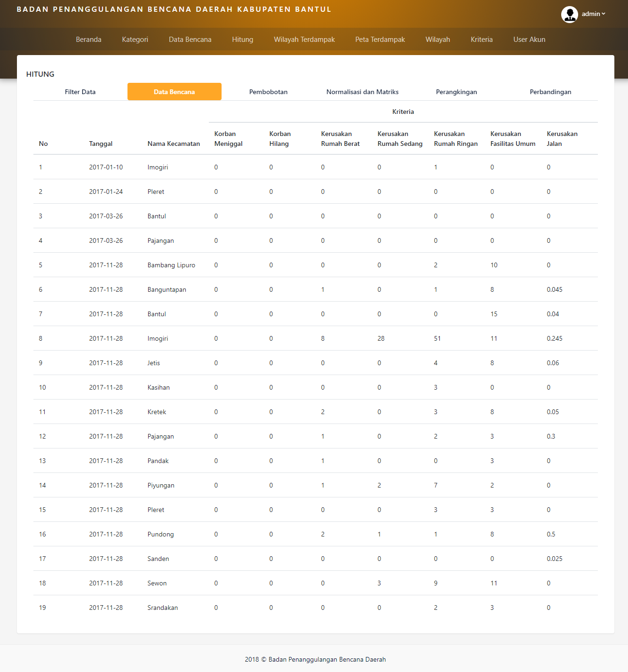Click the Imogiri row dated 2017-01-10
The image size is (628, 672).
158,167
